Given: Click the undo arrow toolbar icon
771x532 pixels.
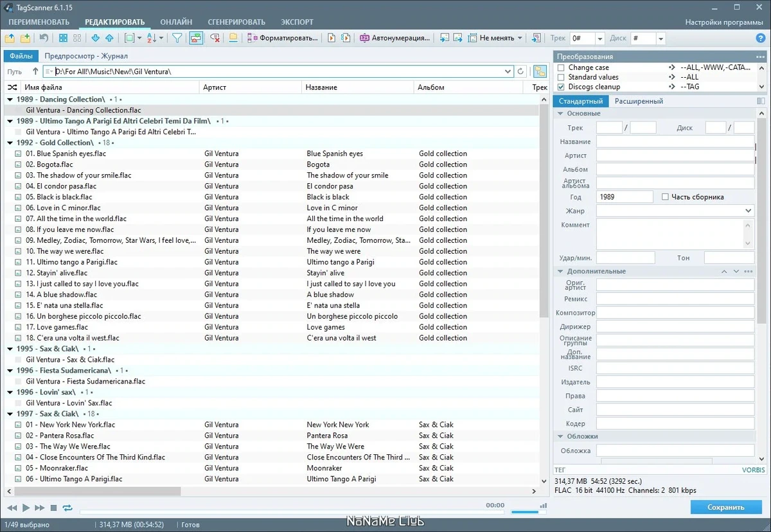Looking at the screenshot, I should coord(44,38).
